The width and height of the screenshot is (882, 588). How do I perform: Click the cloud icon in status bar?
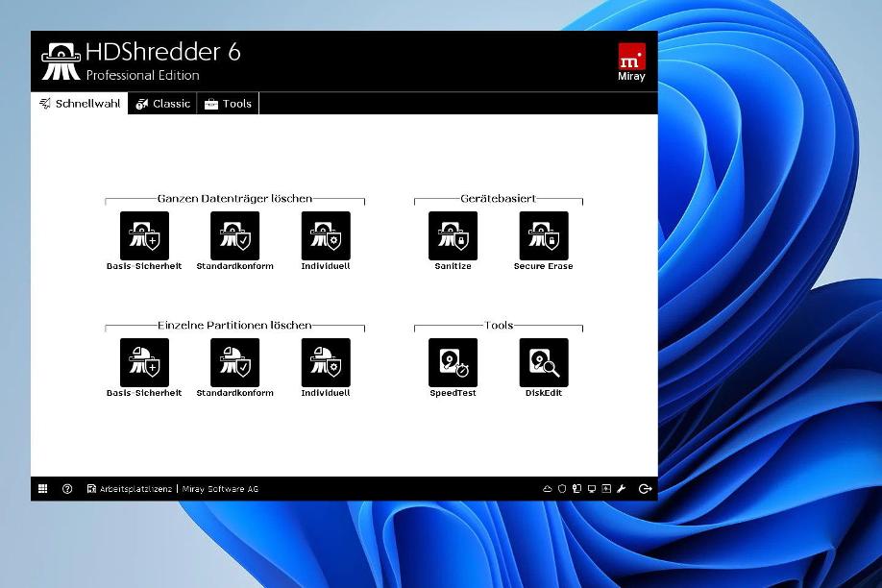click(x=548, y=489)
